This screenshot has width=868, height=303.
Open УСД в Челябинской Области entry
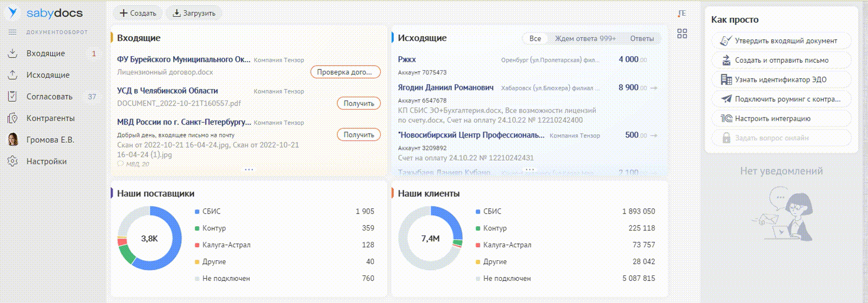[x=168, y=91]
